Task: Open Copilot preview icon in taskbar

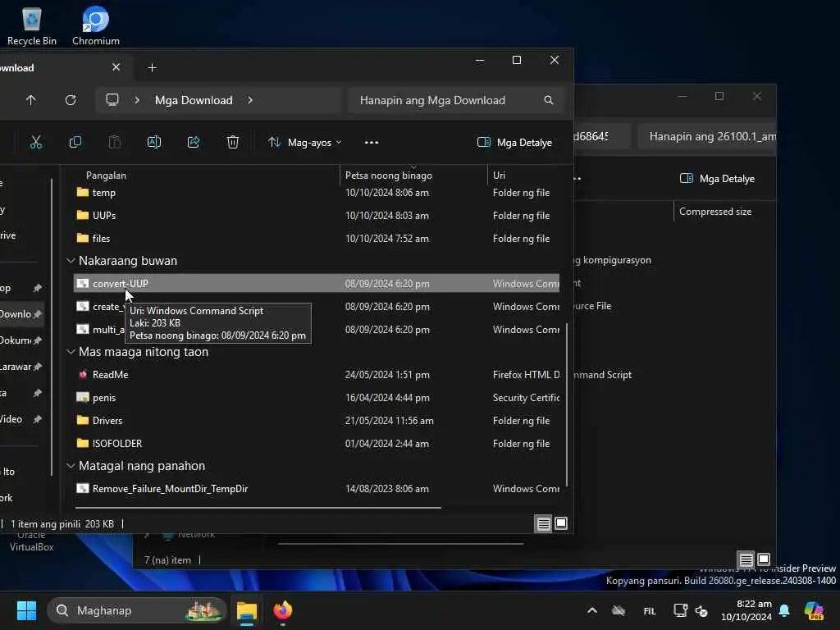Action: point(814,610)
